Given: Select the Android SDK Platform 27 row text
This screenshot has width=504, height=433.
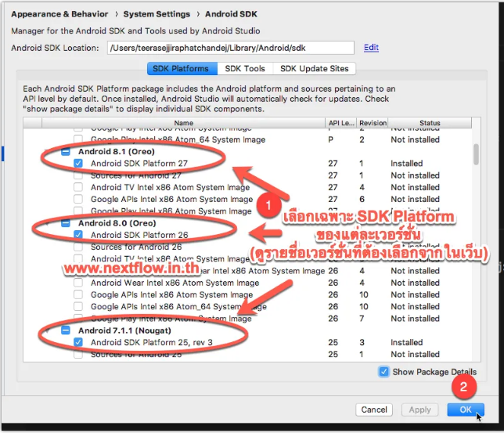Looking at the screenshot, I should pyautogui.click(x=139, y=164).
